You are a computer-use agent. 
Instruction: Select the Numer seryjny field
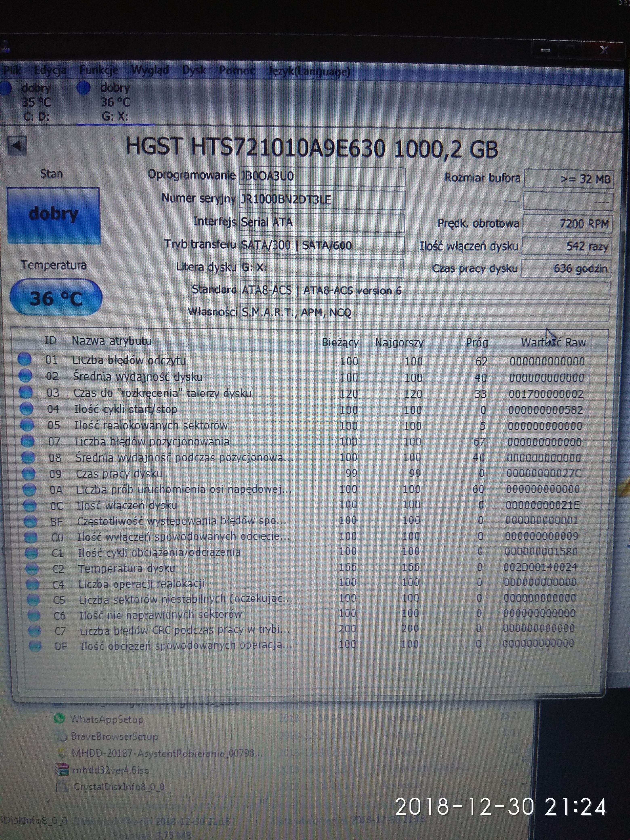322,200
